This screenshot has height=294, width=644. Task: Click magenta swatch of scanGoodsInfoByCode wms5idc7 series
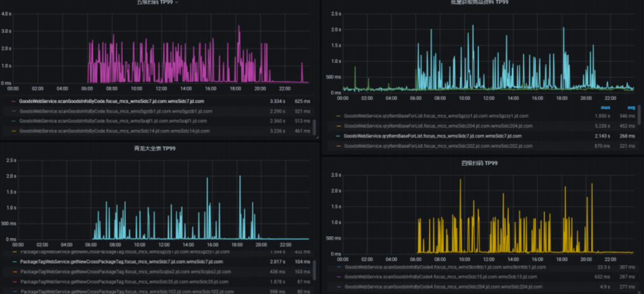pyautogui.click(x=14, y=101)
